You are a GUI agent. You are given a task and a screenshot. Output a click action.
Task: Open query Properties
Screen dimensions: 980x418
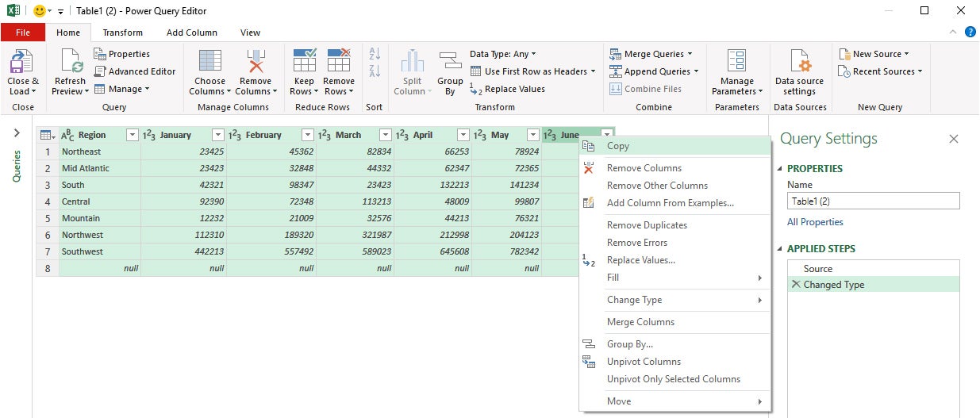(x=122, y=54)
